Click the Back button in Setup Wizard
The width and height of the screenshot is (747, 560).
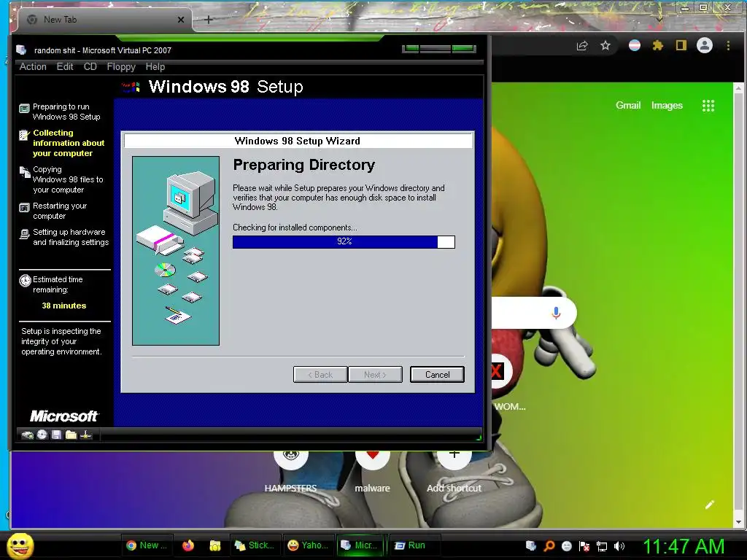coord(320,375)
